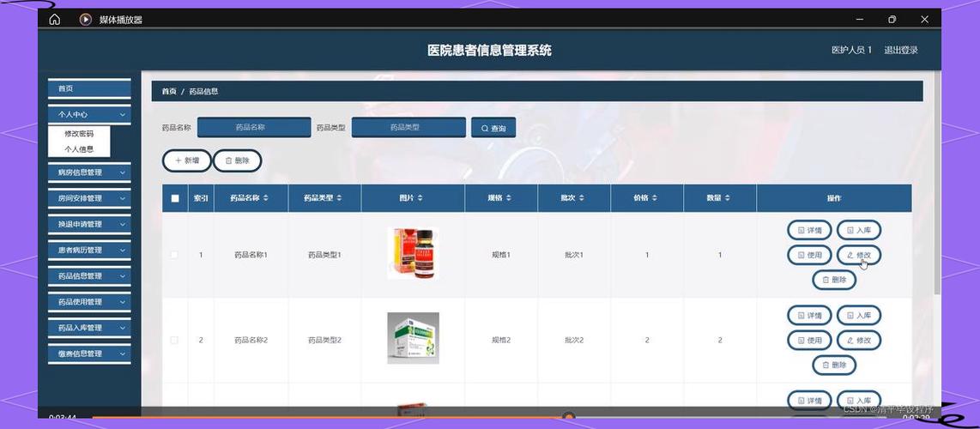
Task: Open 首页 in the sidebar
Action: tap(89, 88)
